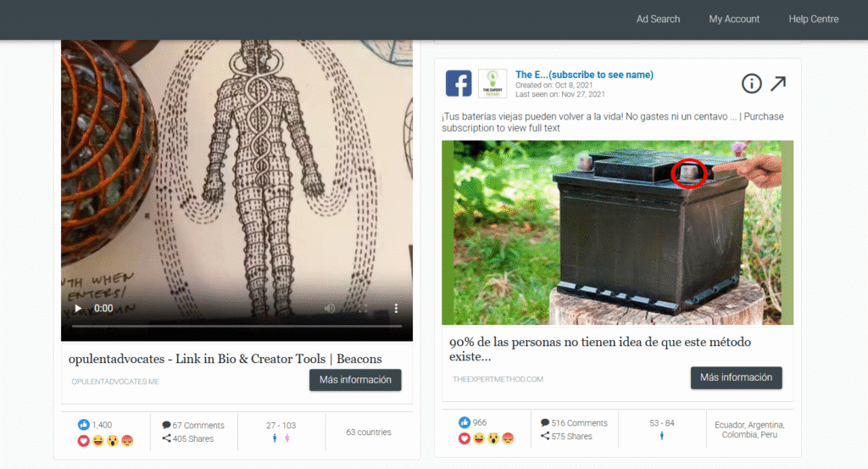The height and width of the screenshot is (469, 868).
Task: Click the Last seen on: Nov 27, 2021 text
Action: pos(559,94)
